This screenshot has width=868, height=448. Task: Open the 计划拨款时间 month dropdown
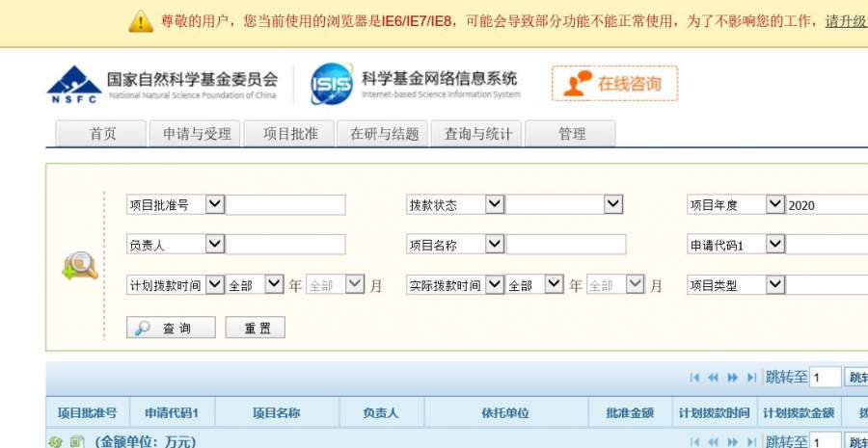355,285
